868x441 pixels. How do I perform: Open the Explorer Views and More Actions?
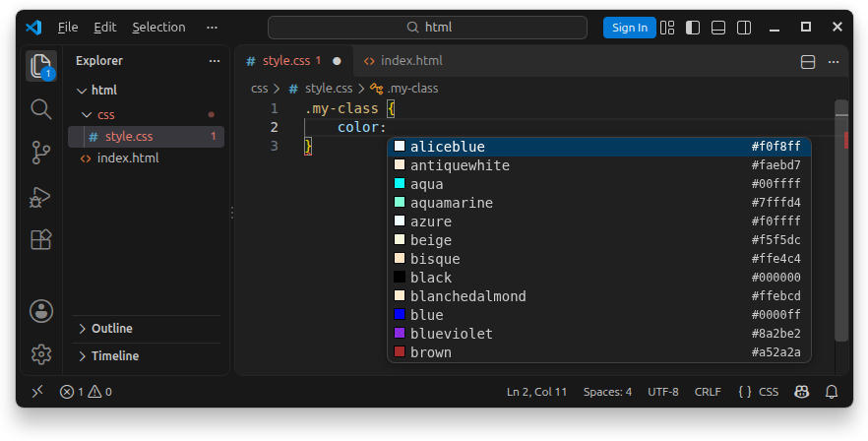coord(215,61)
